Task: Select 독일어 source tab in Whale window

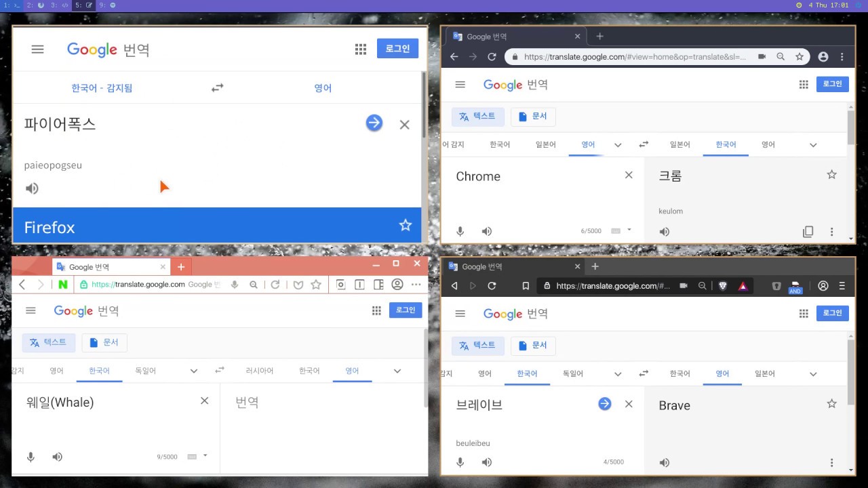Action: 145,371
